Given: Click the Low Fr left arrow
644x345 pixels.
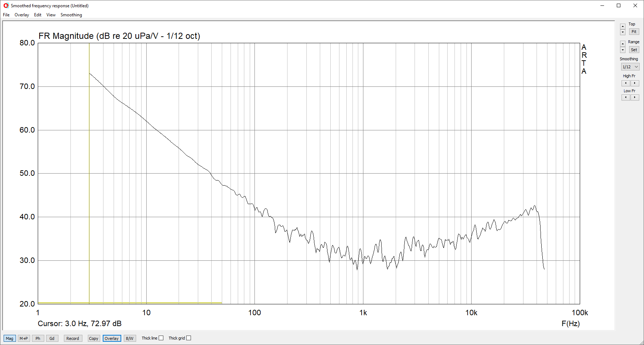Looking at the screenshot, I should click(626, 97).
